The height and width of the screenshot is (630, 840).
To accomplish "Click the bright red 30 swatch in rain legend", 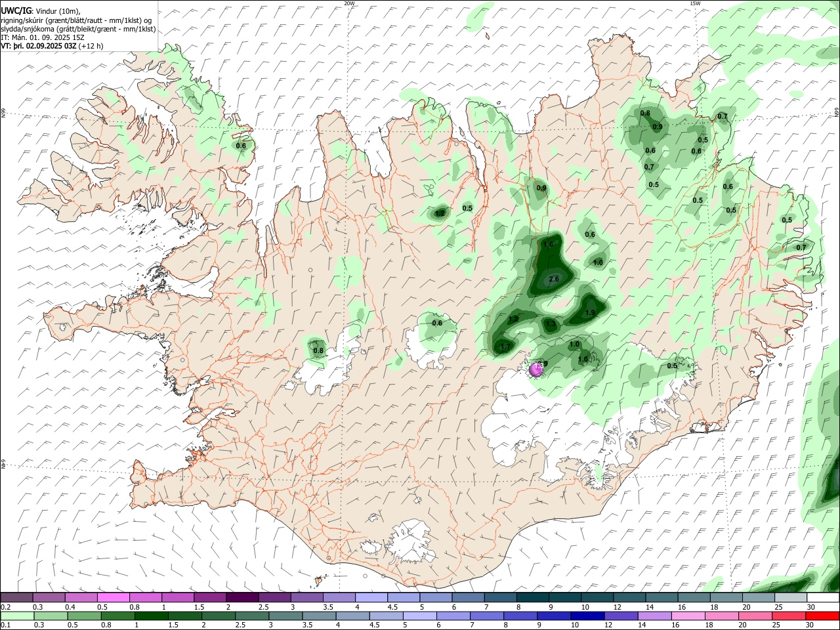I will 822,616.
